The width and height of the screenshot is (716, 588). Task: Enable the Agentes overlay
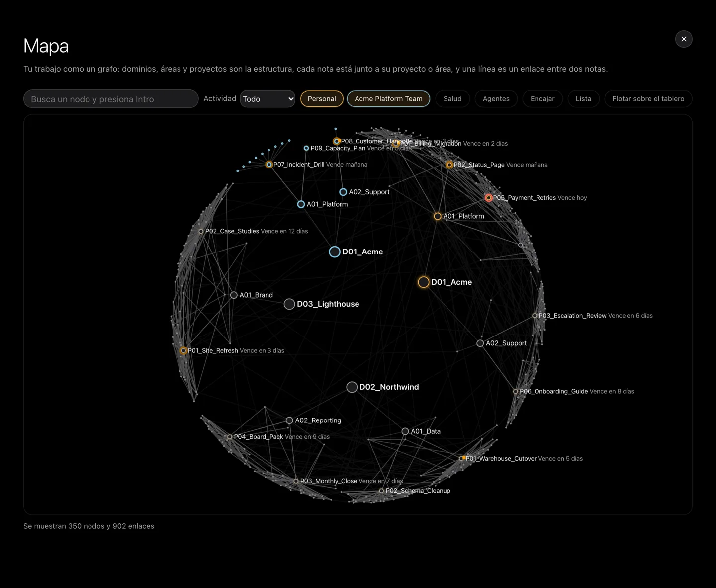[x=496, y=99]
